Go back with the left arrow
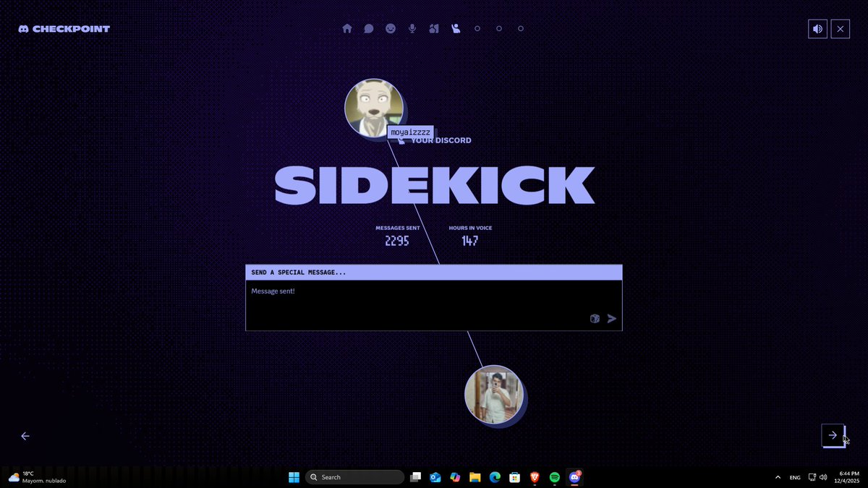The image size is (868, 488). pyautogui.click(x=25, y=436)
